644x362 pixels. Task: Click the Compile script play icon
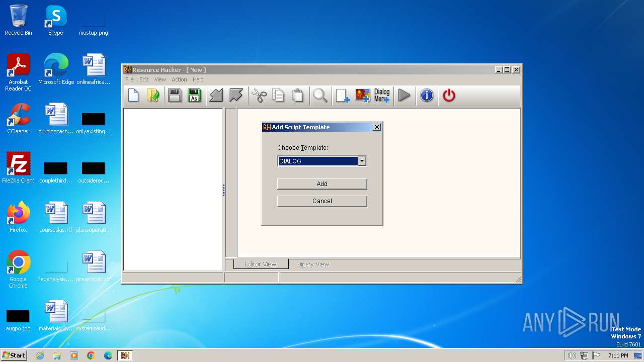(x=404, y=95)
